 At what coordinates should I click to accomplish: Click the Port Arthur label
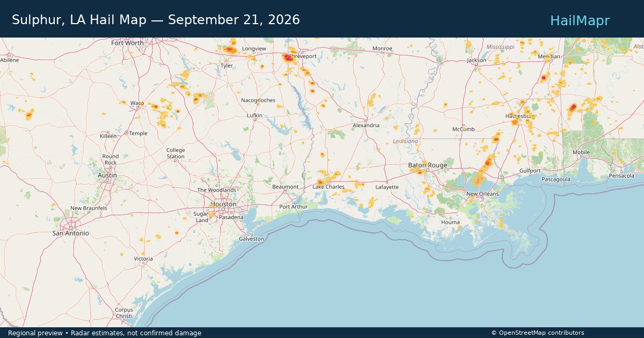[294, 207]
